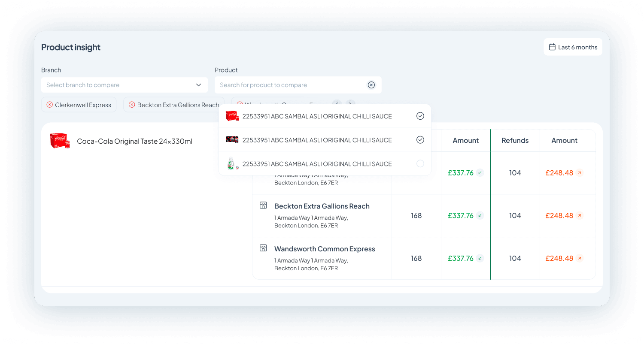Image resolution: width=644 pixels, height=344 pixels.
Task: Click the Coca-Cola Original Taste 24×330ml title
Action: 134,141
